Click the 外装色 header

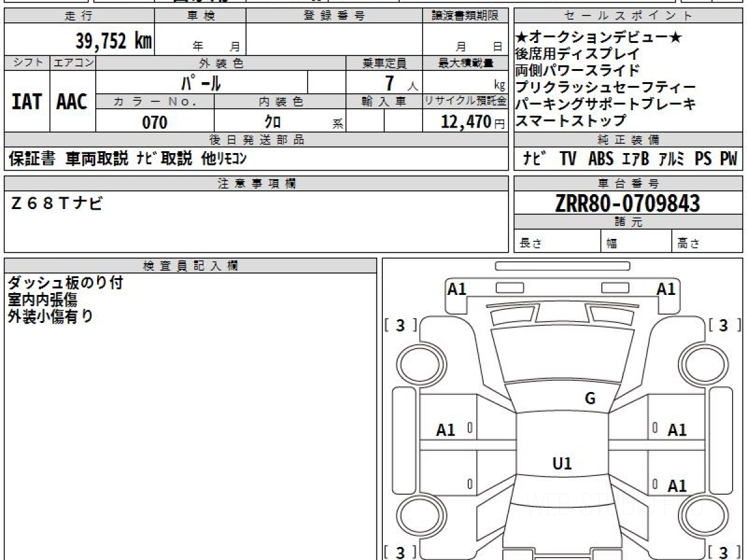coord(221,63)
